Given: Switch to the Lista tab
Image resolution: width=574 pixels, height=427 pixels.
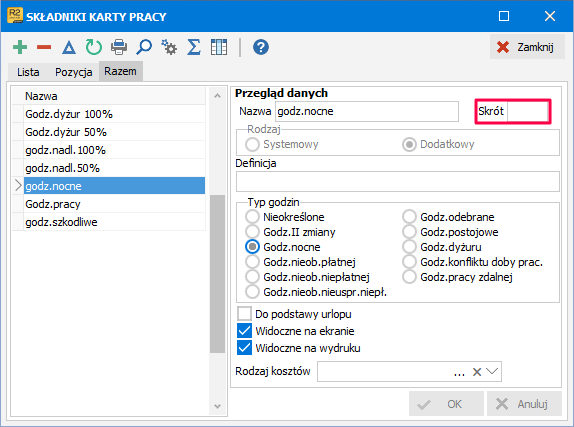Looking at the screenshot, I should tap(28, 72).
